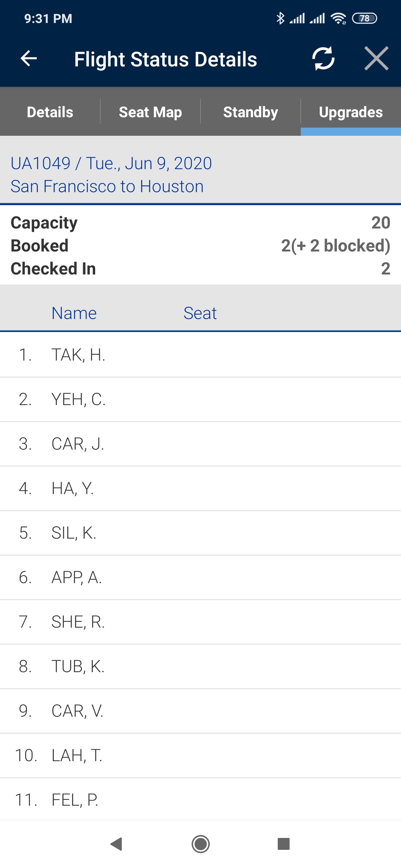The width and height of the screenshot is (401, 868).
Task: Tap the Name column header
Action: click(74, 313)
